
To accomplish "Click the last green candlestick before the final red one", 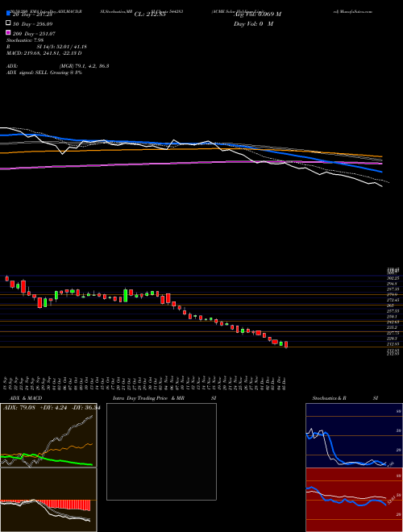I will click(280, 343).
